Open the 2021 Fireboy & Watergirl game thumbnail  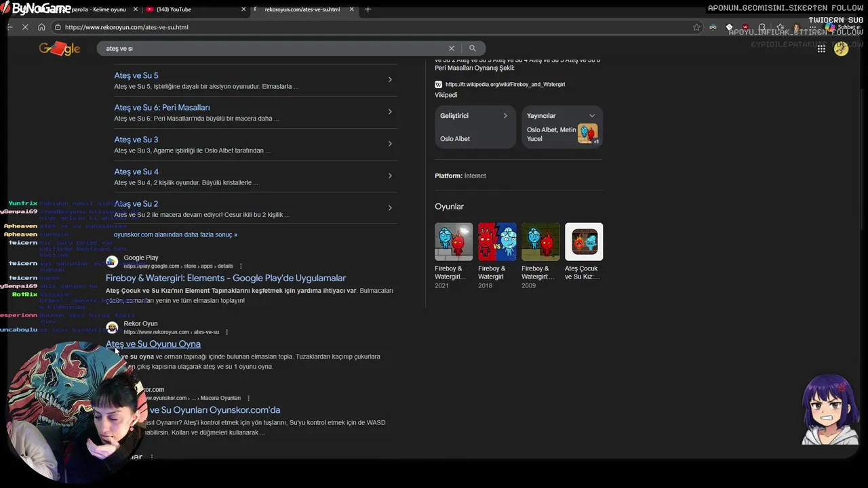pos(454,242)
